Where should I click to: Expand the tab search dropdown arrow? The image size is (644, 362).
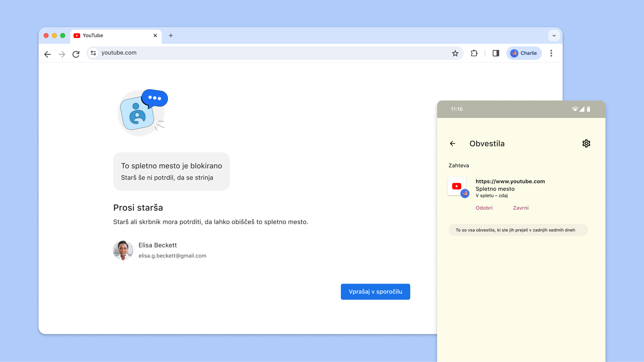point(554,36)
